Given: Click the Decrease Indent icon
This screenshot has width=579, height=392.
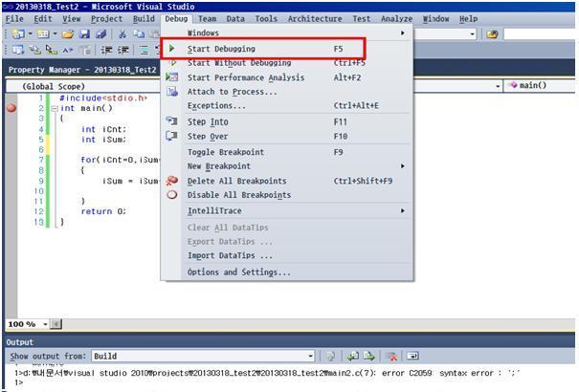Looking at the screenshot, I should coord(107,50).
